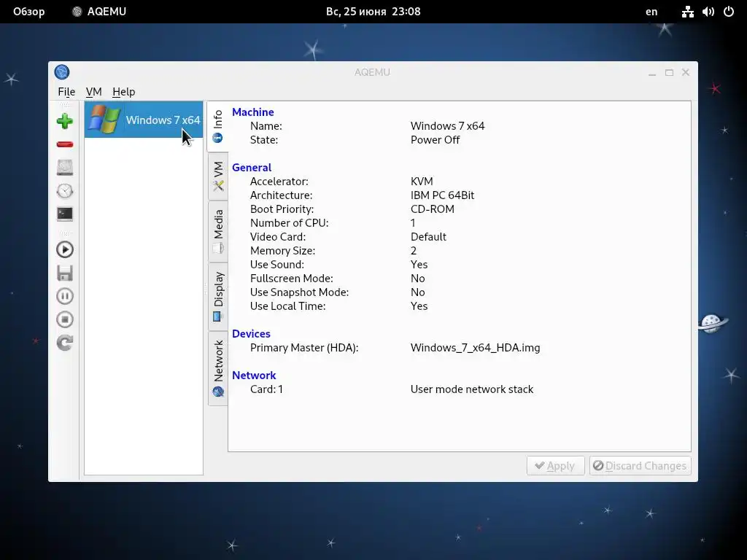Switch to the Media tab

tap(217, 231)
